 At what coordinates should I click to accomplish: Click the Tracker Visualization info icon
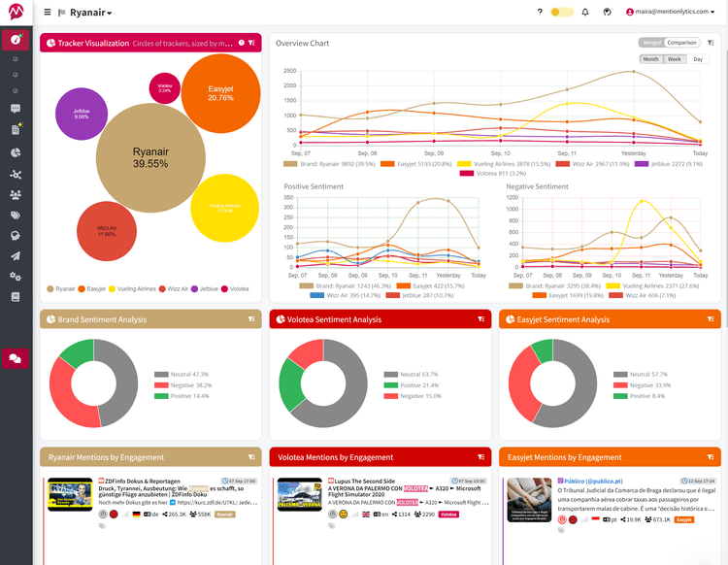tap(242, 43)
